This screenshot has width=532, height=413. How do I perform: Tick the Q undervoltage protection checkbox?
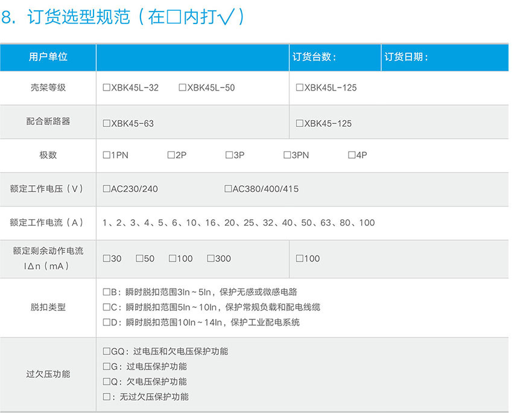(107, 382)
